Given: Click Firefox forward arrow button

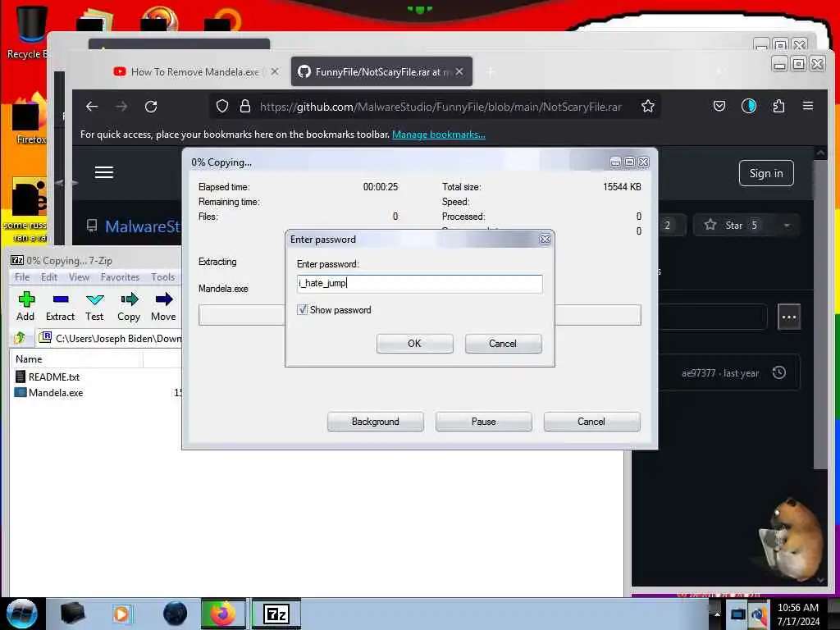Looking at the screenshot, I should 121,107.
